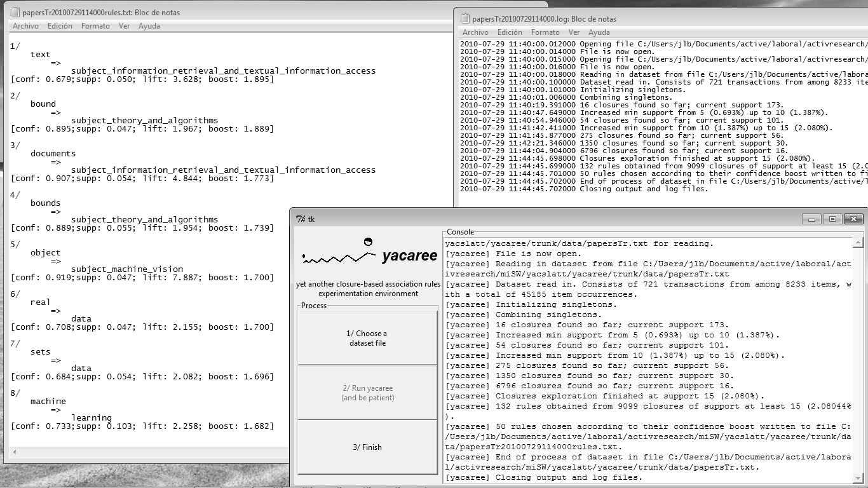Open Ayuda menu in the rules.txt Notepad

coord(149,26)
